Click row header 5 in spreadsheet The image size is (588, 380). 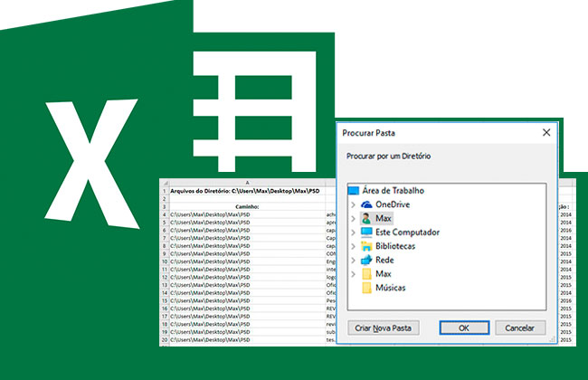165,223
